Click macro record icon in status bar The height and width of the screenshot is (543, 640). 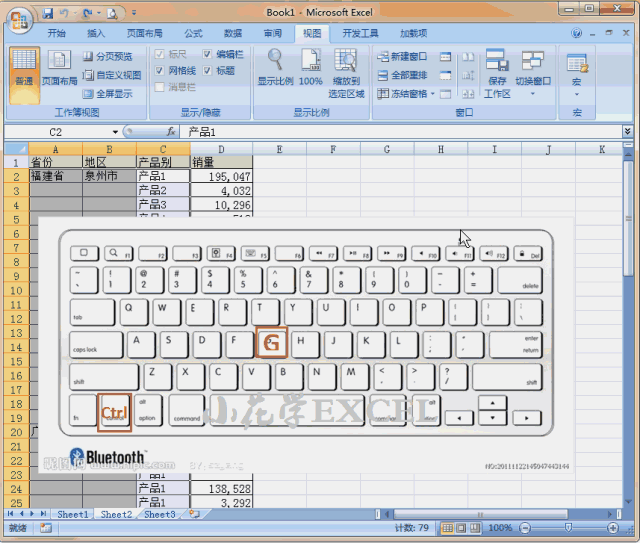coord(46,528)
